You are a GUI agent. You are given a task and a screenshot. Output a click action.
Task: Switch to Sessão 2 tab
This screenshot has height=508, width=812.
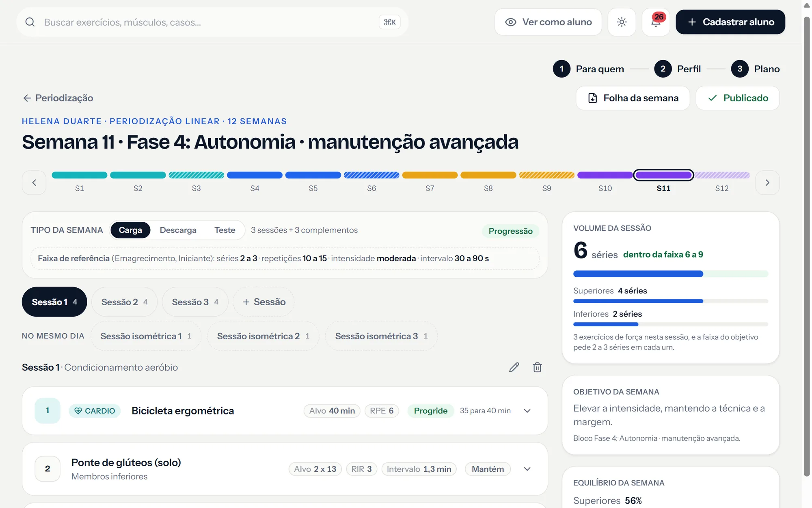point(124,302)
